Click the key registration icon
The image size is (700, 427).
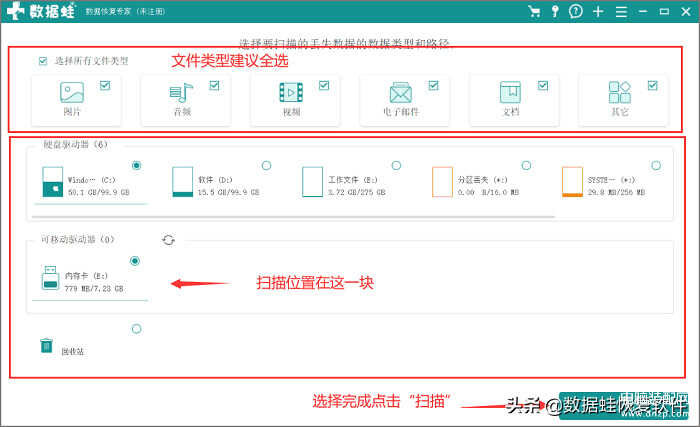555,11
